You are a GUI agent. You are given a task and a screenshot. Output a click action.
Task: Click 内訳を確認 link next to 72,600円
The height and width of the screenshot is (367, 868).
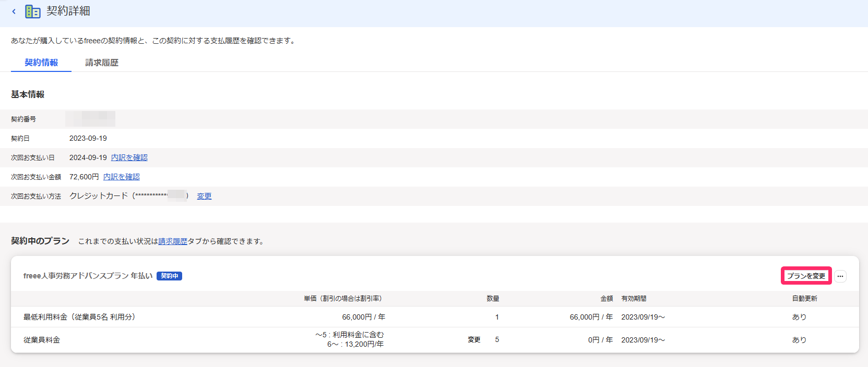pos(122,177)
